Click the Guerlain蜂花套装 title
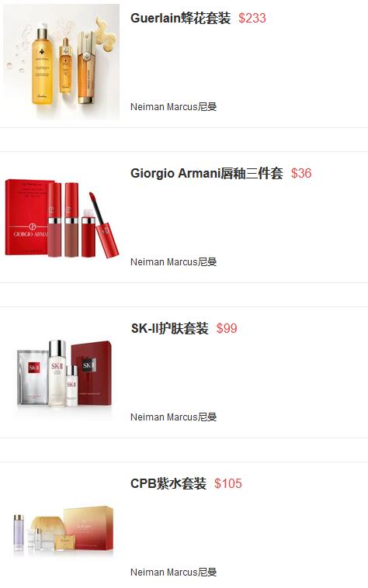The image size is (368, 588). (180, 18)
